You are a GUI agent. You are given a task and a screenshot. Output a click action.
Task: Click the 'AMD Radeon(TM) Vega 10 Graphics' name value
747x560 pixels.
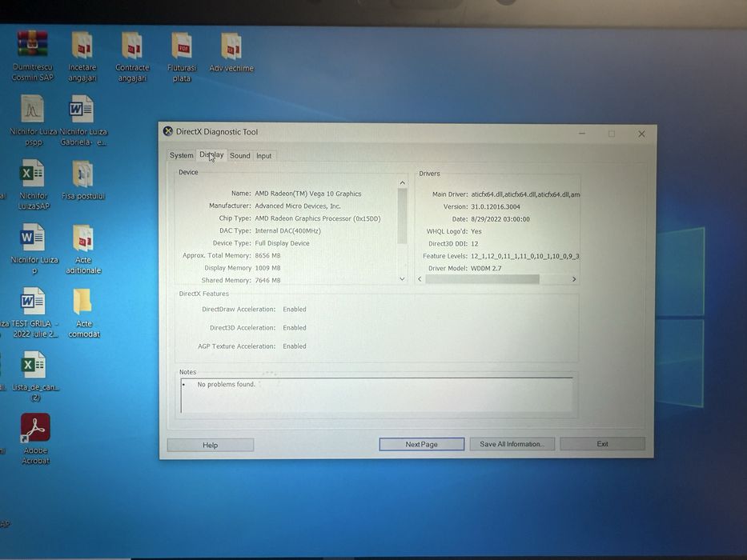pos(307,194)
